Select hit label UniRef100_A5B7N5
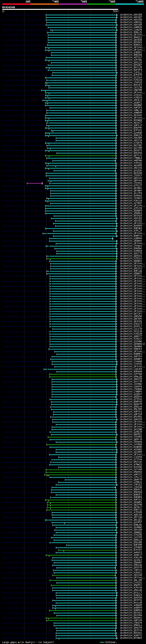The height and width of the screenshot is (644, 146). [x=131, y=90]
